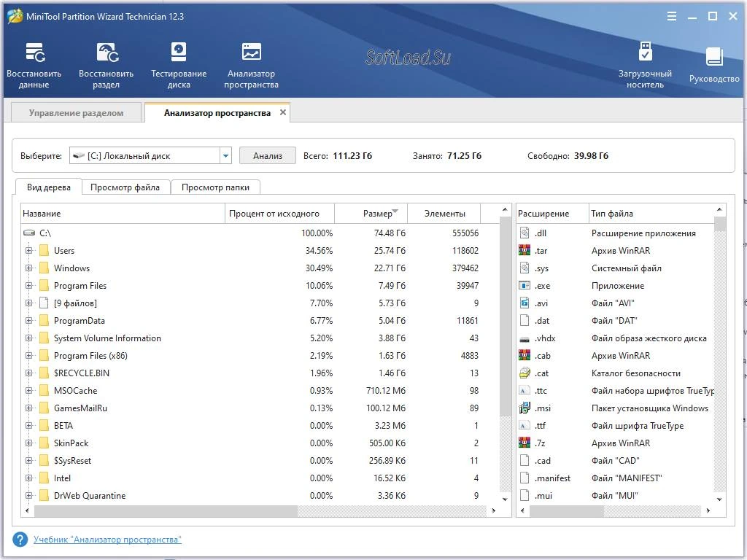Open the Восстановить данные tool
Screen dimensions: 747x560
coord(34,65)
